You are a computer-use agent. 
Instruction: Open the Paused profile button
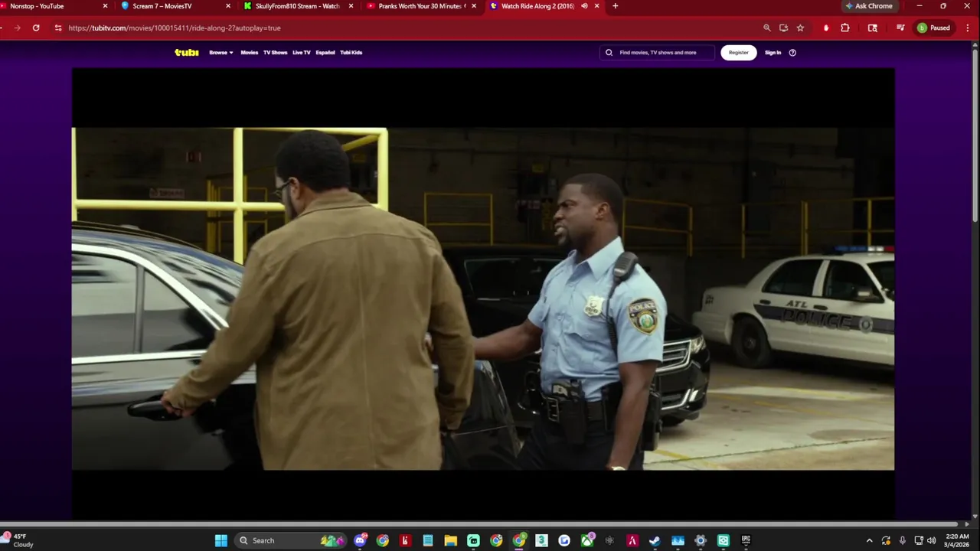[934, 28]
